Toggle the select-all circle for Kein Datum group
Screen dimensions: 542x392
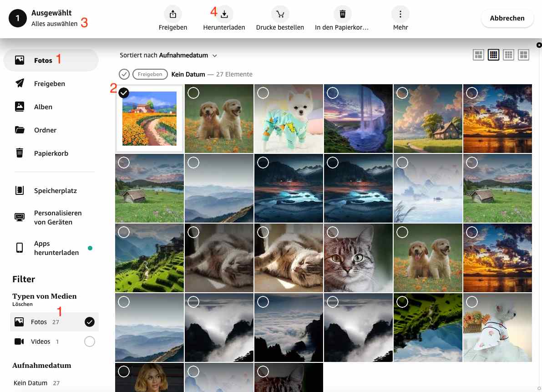click(124, 74)
